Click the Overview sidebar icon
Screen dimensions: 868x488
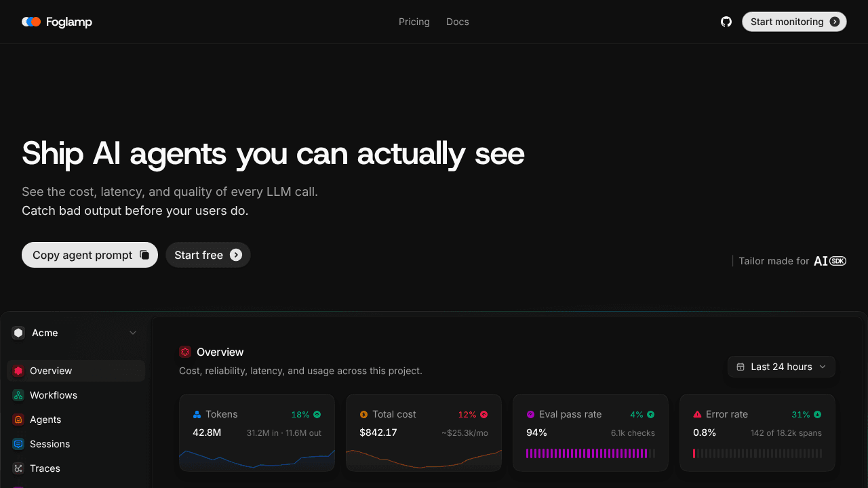click(x=18, y=371)
